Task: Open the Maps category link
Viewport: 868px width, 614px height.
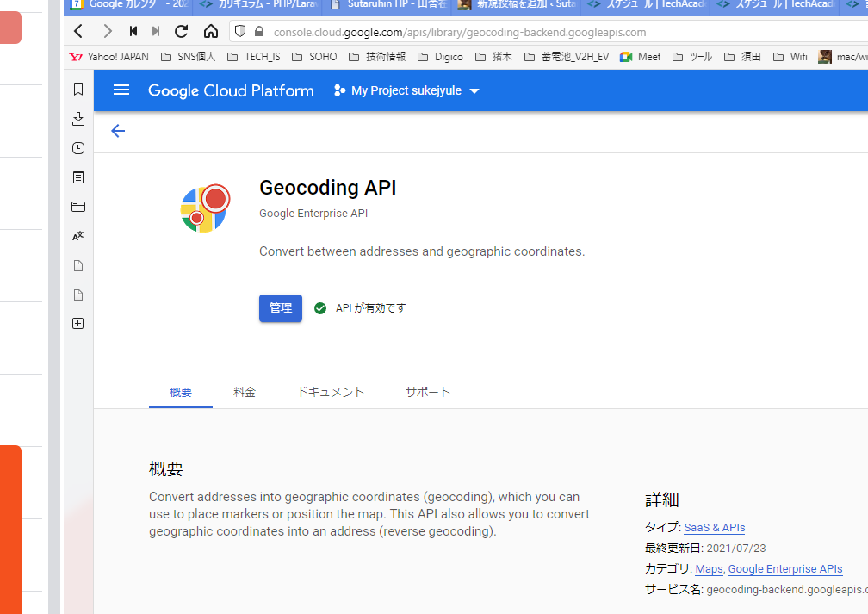Action: click(710, 569)
